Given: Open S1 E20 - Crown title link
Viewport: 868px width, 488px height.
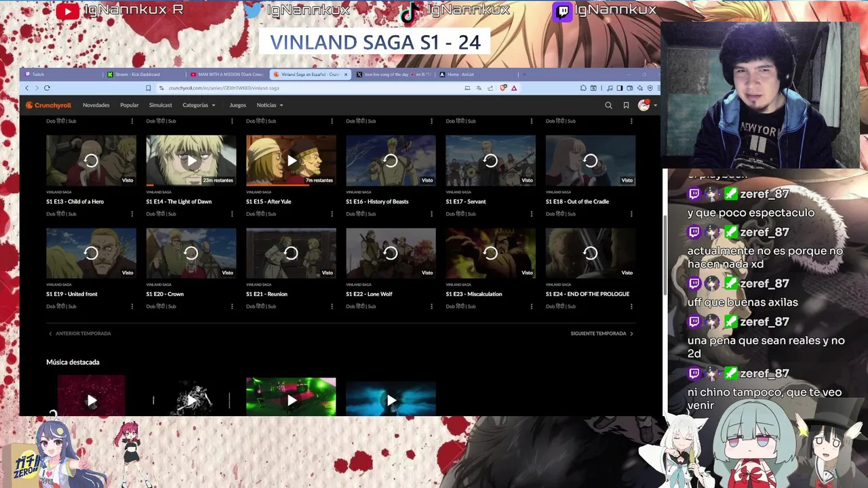Looking at the screenshot, I should [x=165, y=294].
